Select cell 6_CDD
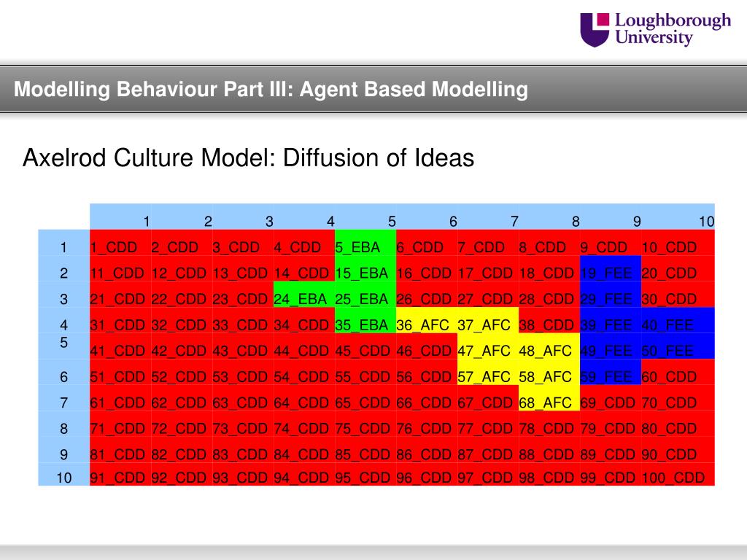 coord(426,243)
